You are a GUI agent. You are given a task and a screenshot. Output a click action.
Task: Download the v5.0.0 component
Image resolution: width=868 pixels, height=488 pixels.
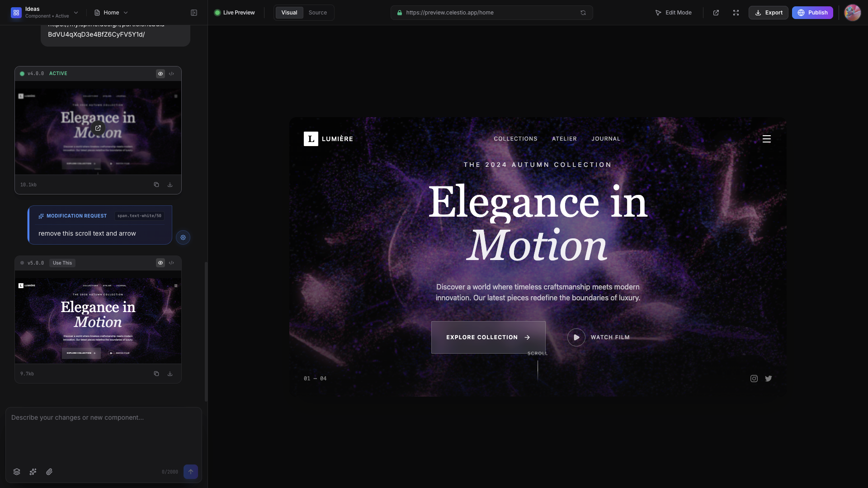(x=170, y=374)
